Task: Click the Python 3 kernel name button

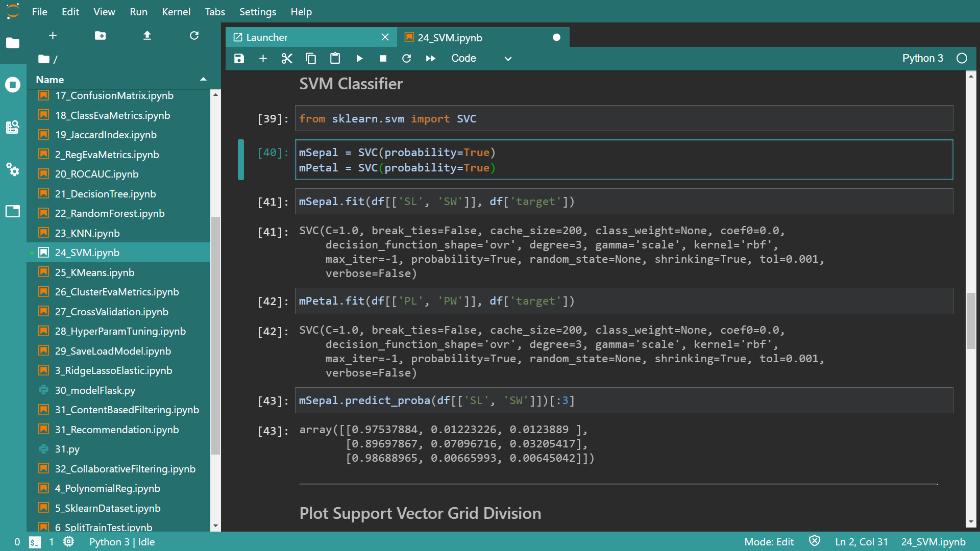Action: tap(922, 58)
